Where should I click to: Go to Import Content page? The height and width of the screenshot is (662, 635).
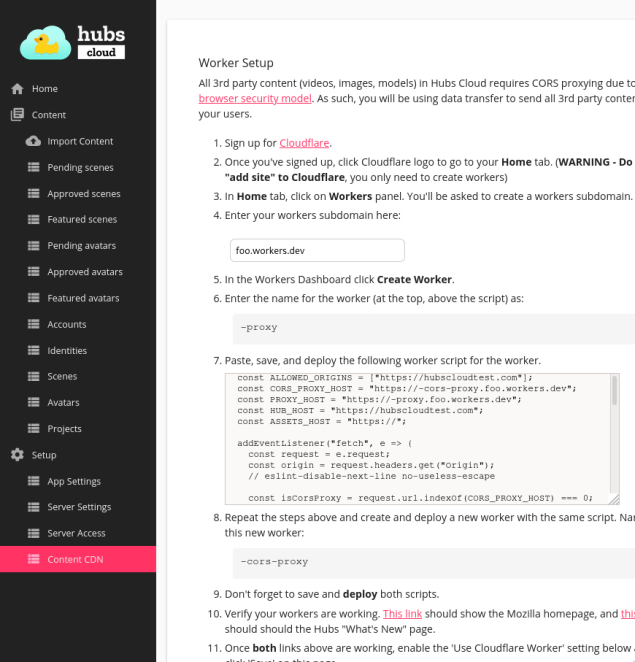click(78, 141)
